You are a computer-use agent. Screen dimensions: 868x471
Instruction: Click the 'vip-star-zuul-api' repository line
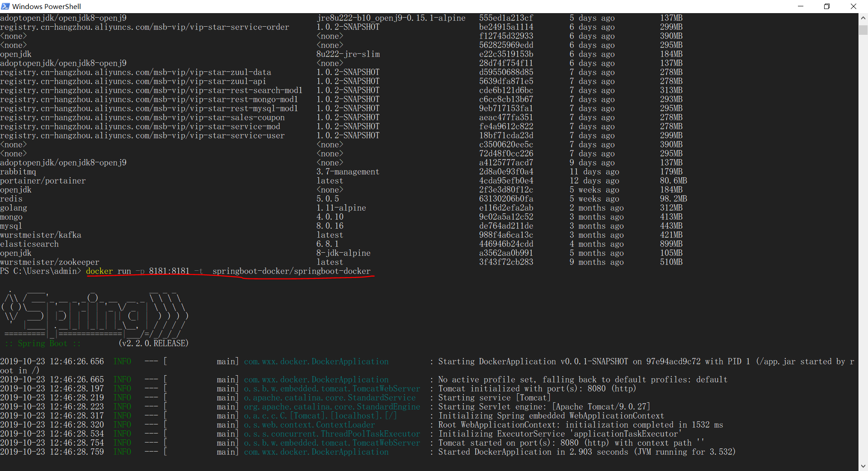[x=133, y=81]
